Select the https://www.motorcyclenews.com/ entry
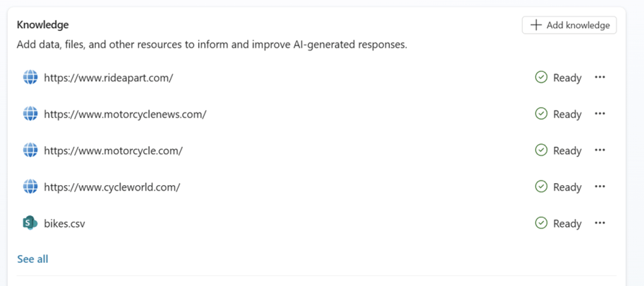The height and width of the screenshot is (286, 644). pos(125,114)
